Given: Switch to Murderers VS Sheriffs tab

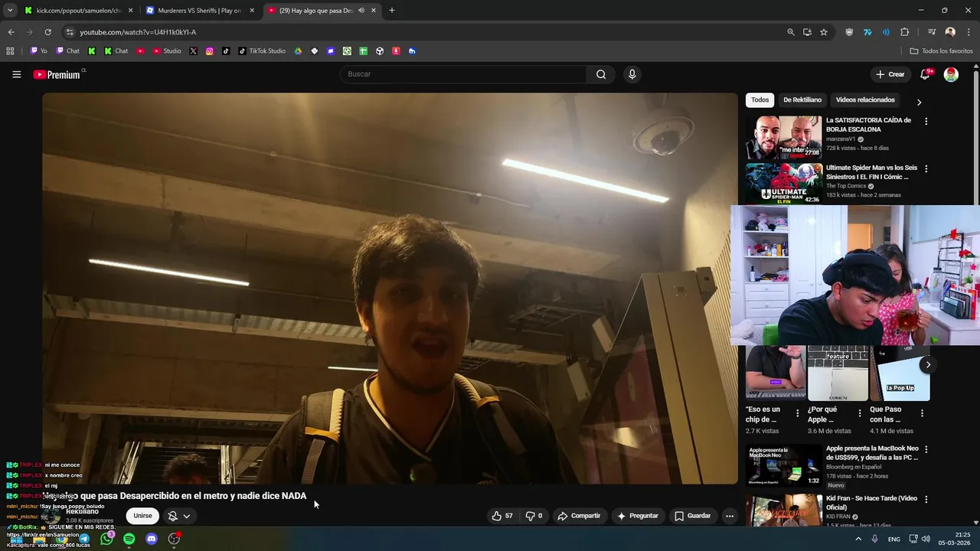Looking at the screenshot, I should (x=199, y=11).
